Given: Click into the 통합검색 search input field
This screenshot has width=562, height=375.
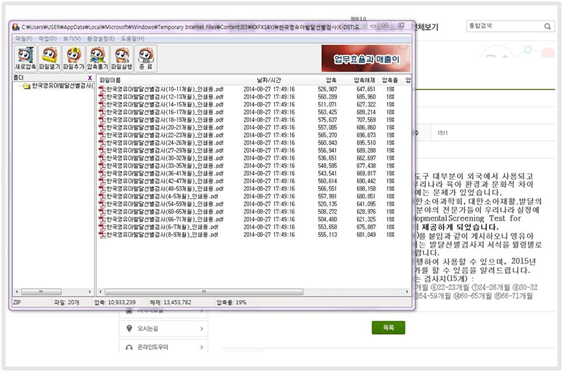Looking at the screenshot, I should [x=505, y=26].
